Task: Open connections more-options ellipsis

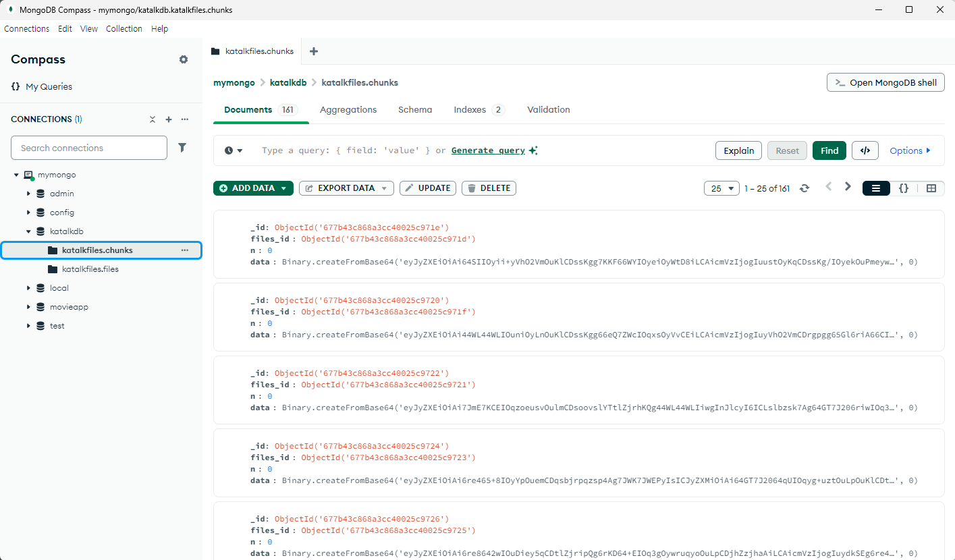Action: coord(184,119)
